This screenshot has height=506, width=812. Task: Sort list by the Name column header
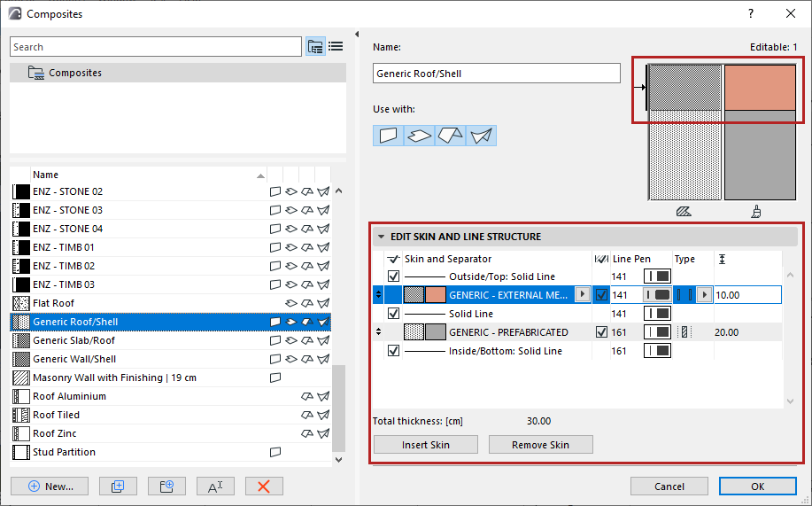point(149,175)
